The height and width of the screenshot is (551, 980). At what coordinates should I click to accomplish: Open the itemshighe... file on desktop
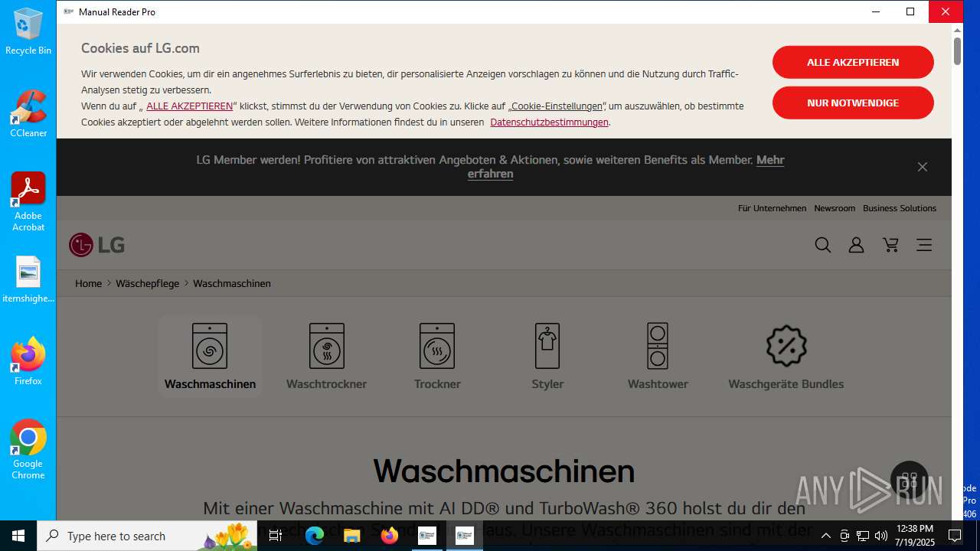tap(28, 280)
